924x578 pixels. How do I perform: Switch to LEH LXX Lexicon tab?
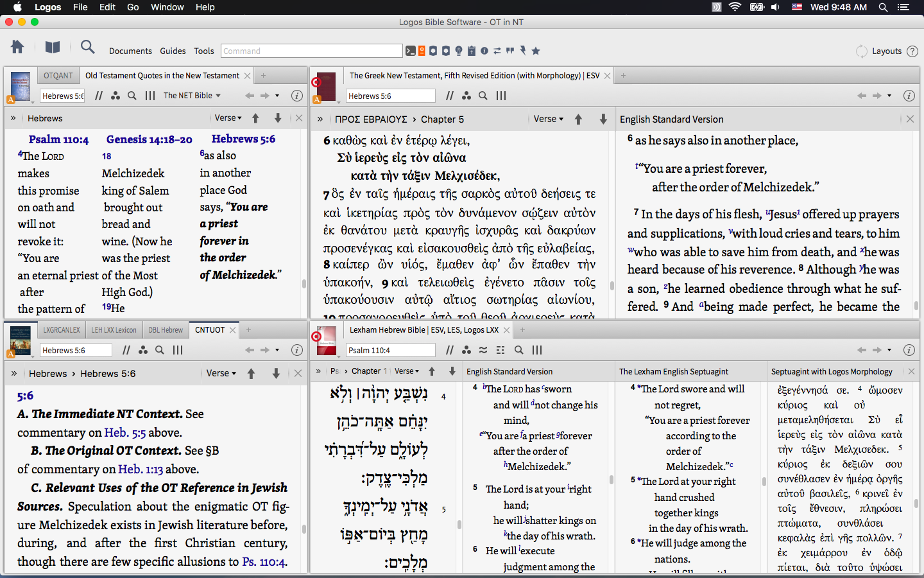point(114,330)
